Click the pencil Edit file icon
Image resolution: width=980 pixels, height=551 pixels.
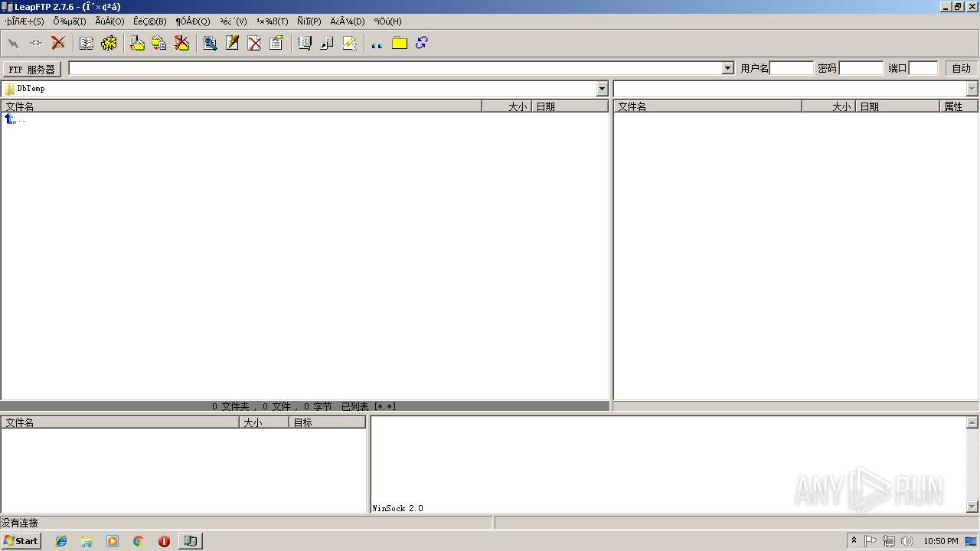[x=232, y=44]
